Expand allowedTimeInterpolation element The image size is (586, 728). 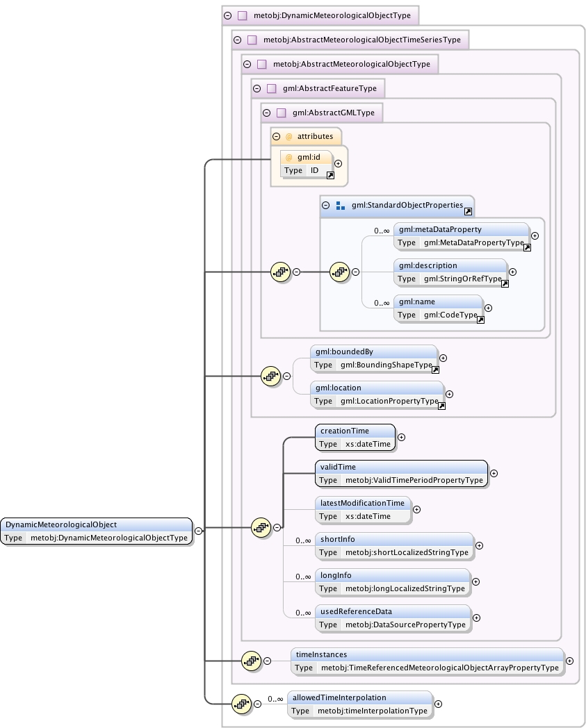tap(438, 704)
